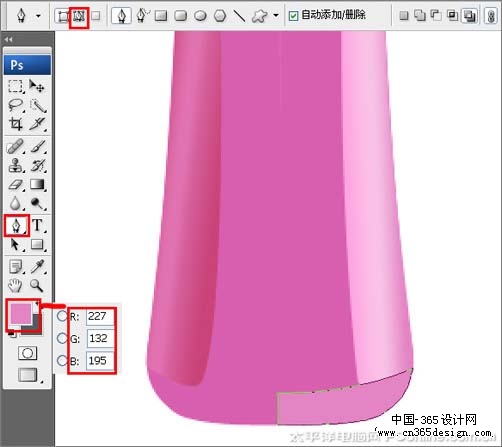Select the B color radio button
The image size is (502, 447).
click(x=62, y=360)
